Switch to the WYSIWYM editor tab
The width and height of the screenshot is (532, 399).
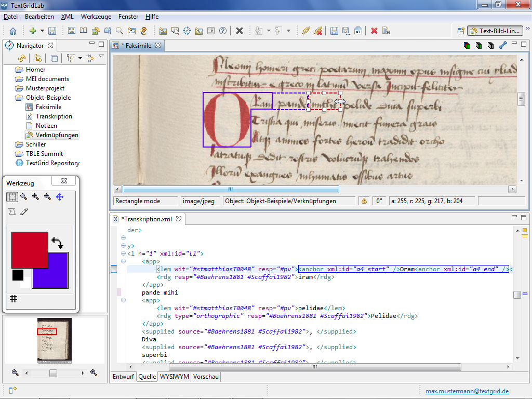175,377
